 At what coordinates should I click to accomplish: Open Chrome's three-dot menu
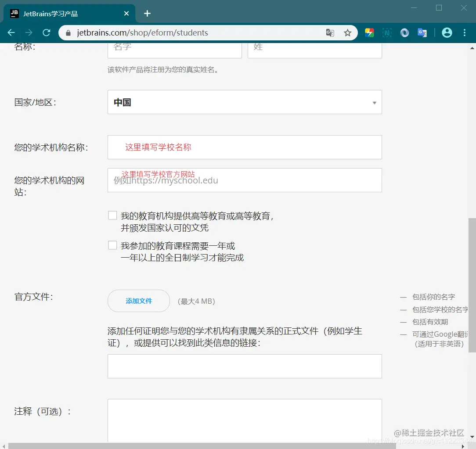pos(465,32)
